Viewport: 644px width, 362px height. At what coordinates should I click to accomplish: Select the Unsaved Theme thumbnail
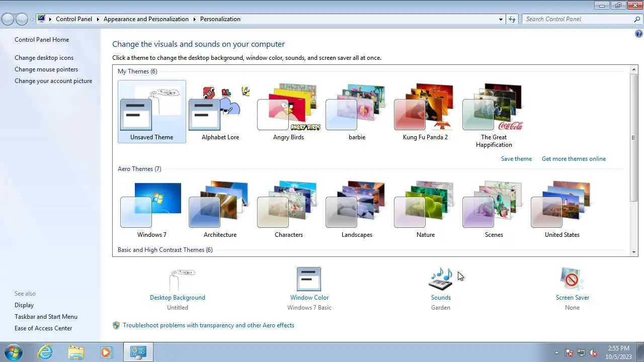[x=151, y=112]
